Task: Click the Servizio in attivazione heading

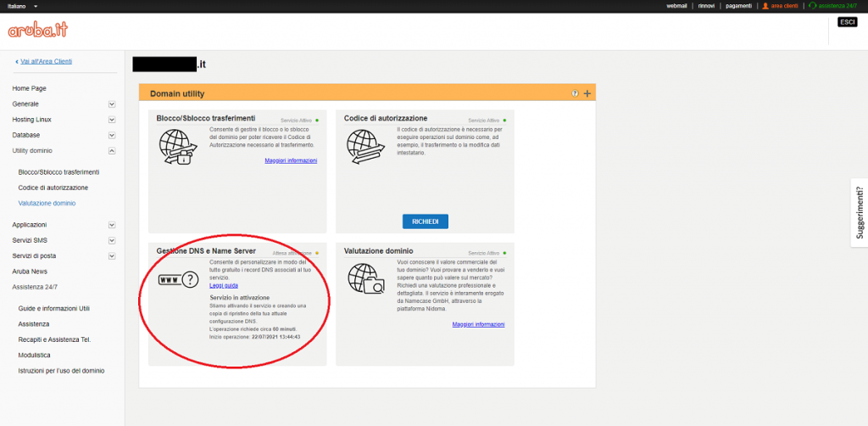Action: 240,298
